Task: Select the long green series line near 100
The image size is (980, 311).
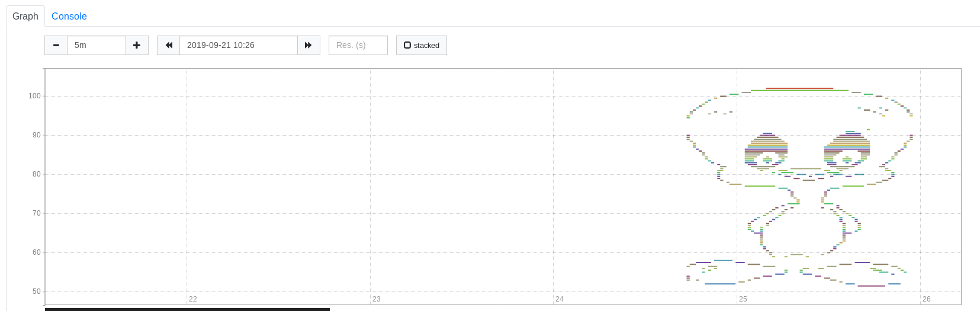Action: [x=799, y=91]
